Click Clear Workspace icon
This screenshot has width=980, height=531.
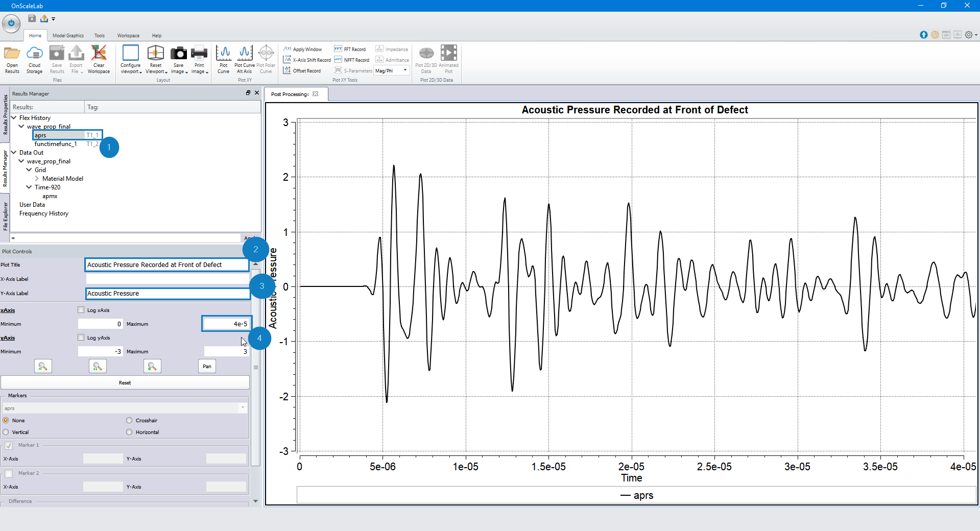point(99,53)
